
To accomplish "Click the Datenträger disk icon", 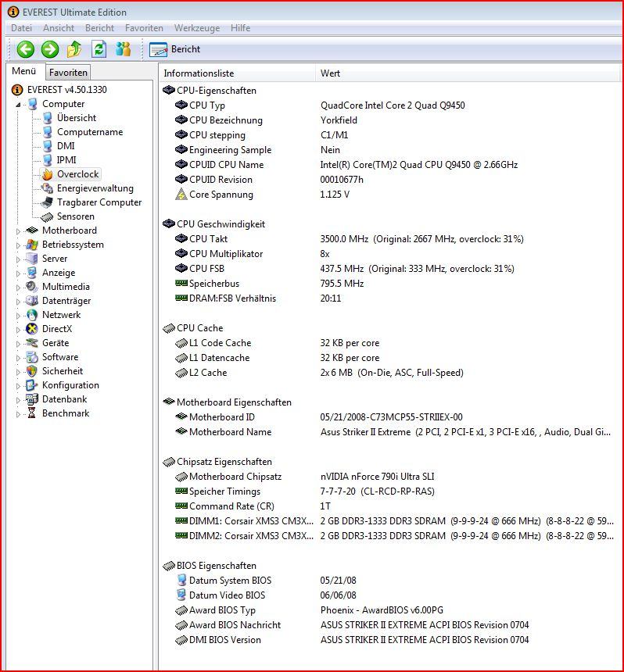I will click(32, 301).
